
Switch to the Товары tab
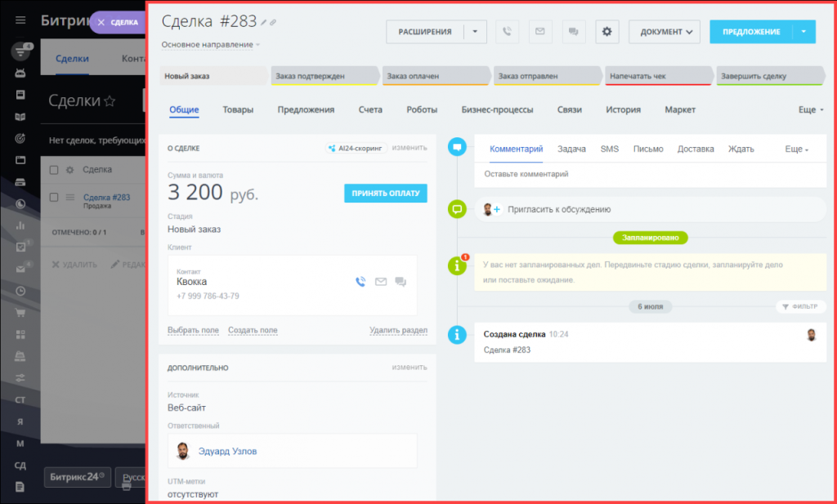(x=238, y=109)
